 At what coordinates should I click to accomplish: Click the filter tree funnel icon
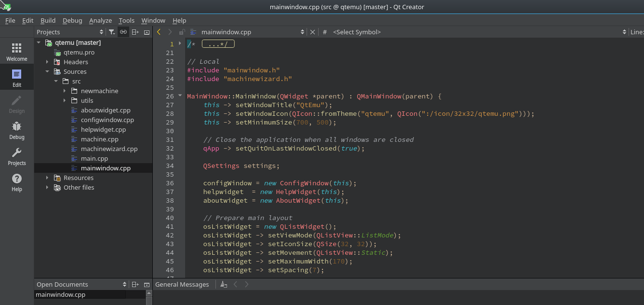tap(112, 32)
